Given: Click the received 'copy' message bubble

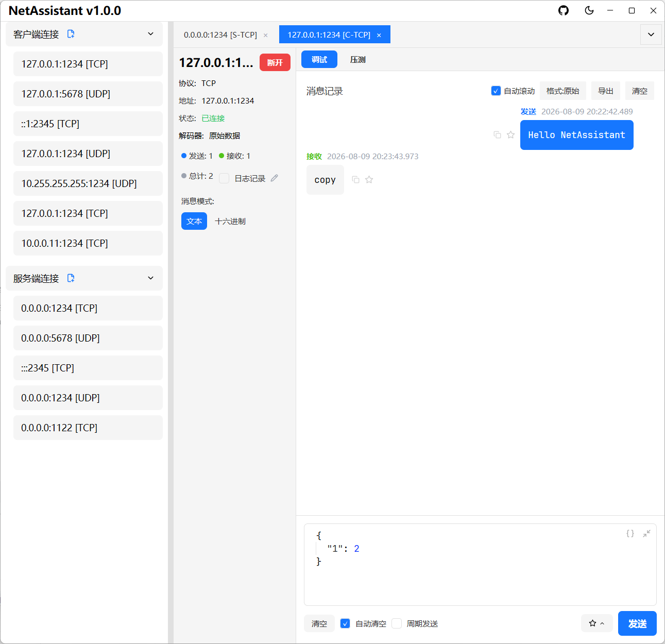Looking at the screenshot, I should (325, 180).
